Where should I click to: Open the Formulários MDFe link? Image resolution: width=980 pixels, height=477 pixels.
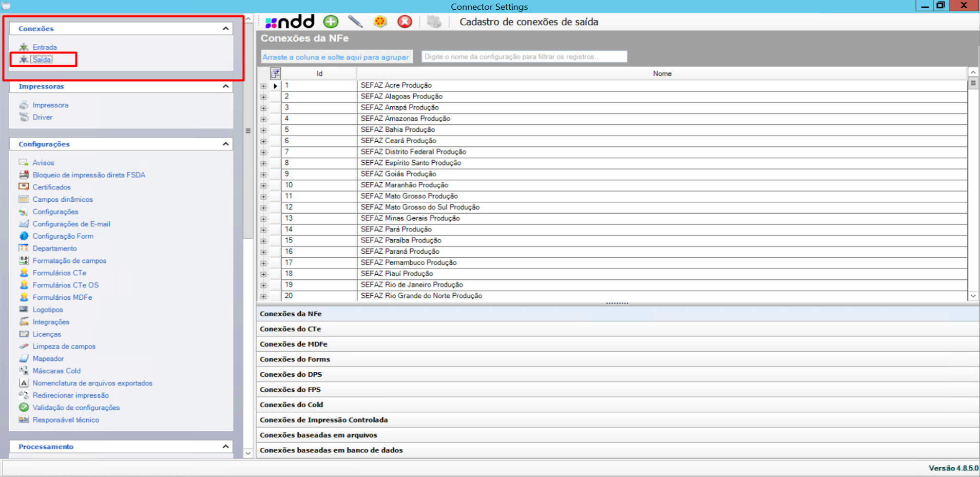coord(62,297)
